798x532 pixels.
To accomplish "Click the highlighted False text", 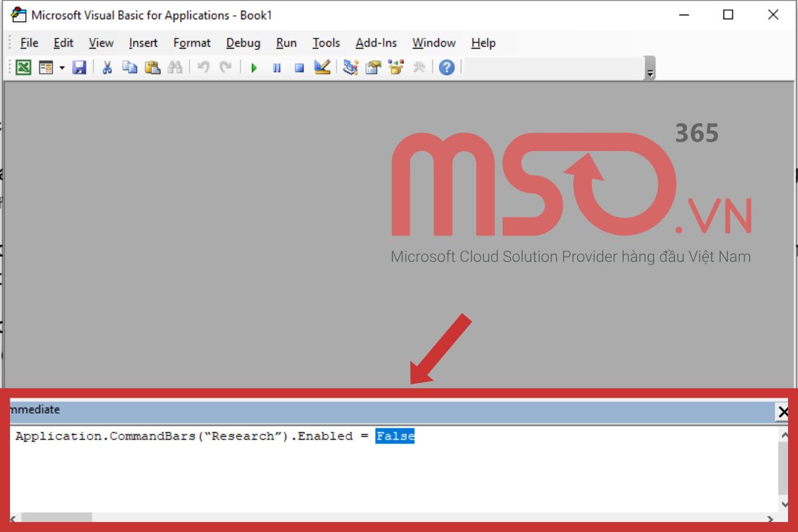I will pos(395,436).
